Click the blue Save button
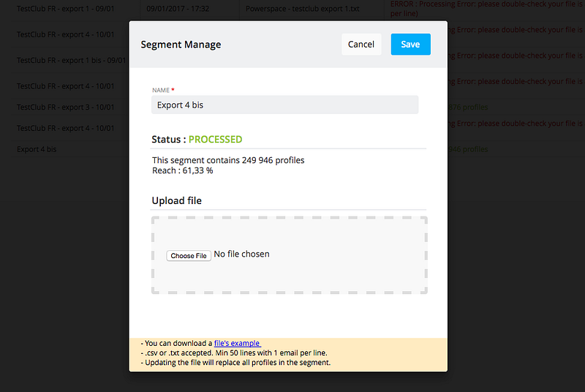This screenshot has width=585, height=392. pyautogui.click(x=410, y=44)
